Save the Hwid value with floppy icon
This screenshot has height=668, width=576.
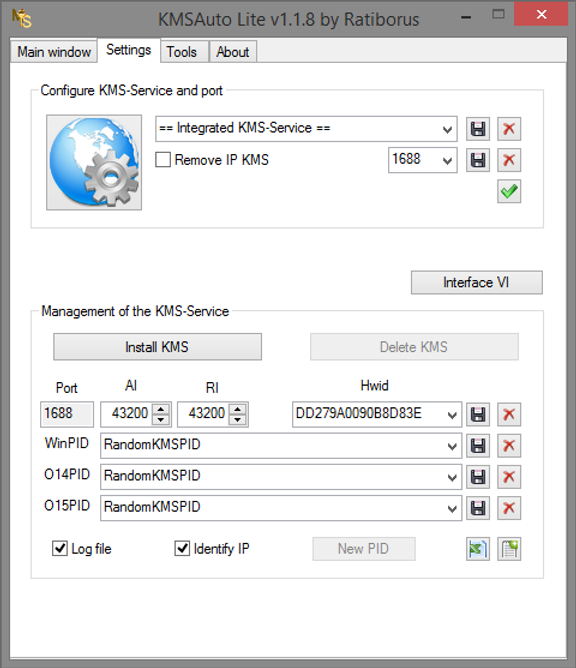point(478,414)
